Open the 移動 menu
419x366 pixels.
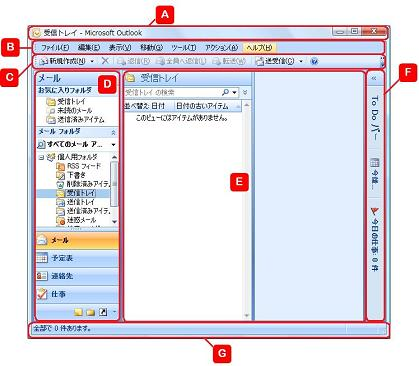point(151,48)
